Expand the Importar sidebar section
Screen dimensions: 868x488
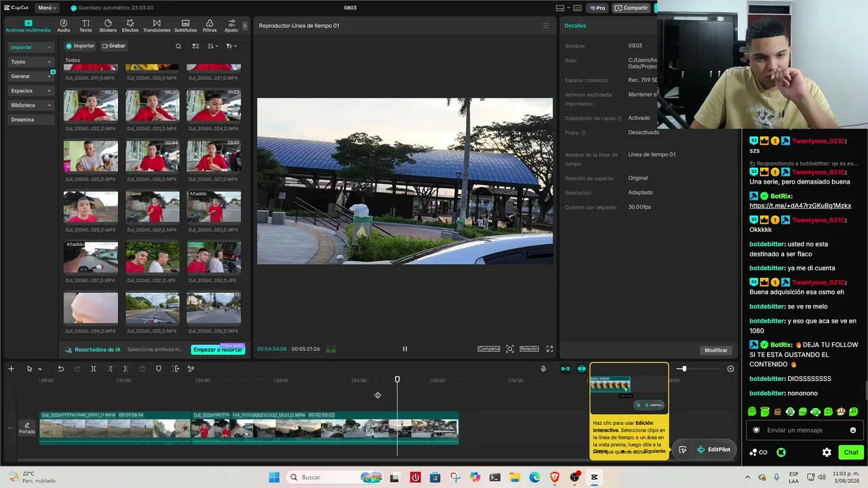pos(31,47)
